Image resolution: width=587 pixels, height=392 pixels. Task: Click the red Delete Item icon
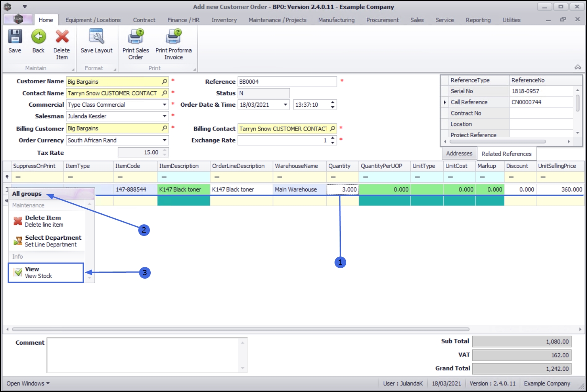pyautogui.click(x=62, y=37)
